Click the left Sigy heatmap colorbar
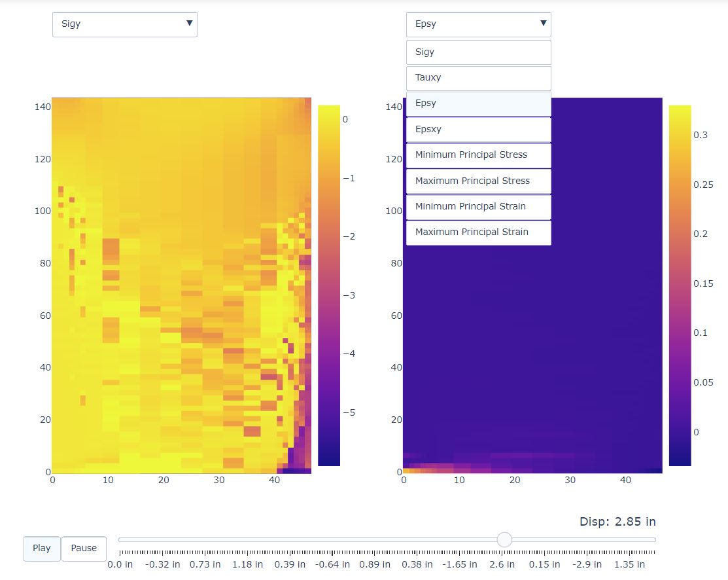Screen dimensions: 728x580 (x=328, y=285)
